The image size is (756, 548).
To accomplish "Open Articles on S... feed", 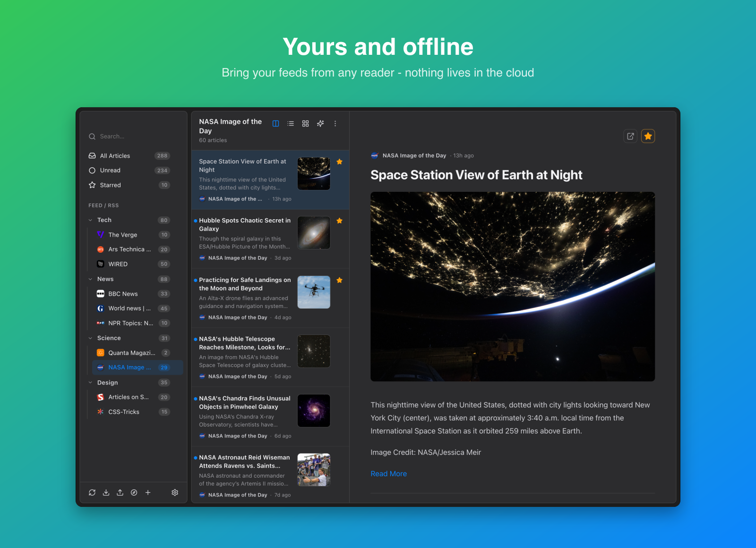I will [x=137, y=397].
